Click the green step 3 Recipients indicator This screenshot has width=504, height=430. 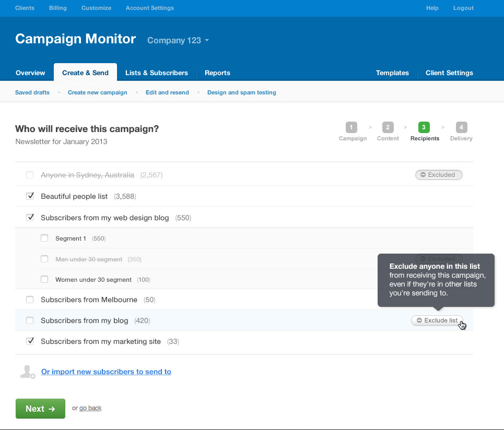tap(424, 127)
